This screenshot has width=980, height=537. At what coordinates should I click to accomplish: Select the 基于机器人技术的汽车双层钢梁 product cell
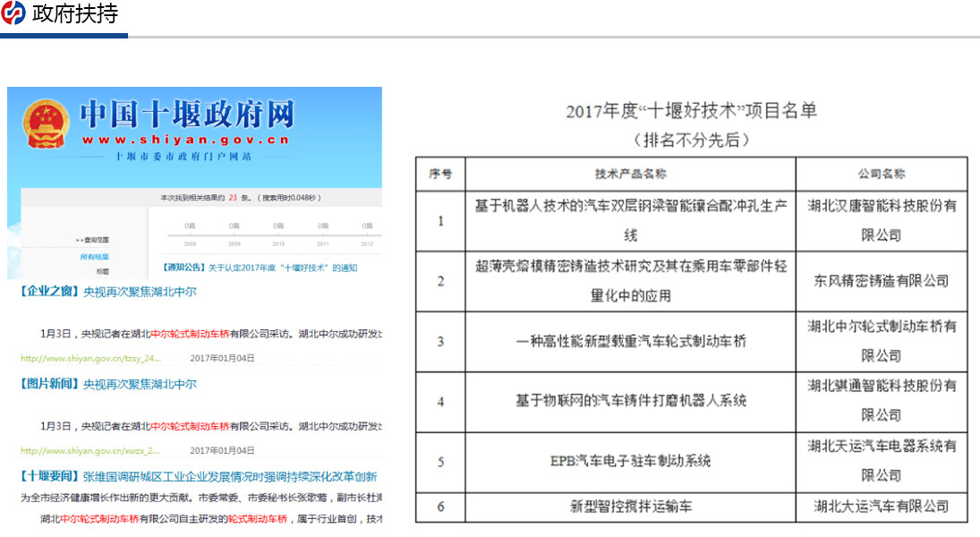(631, 221)
